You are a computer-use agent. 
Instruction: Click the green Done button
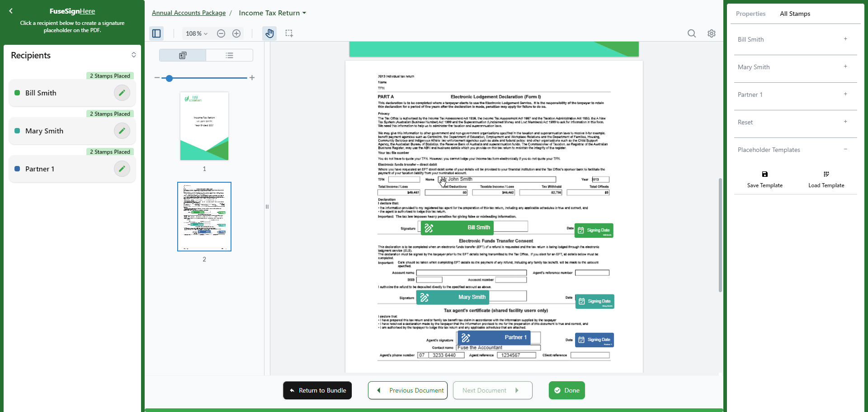point(566,390)
